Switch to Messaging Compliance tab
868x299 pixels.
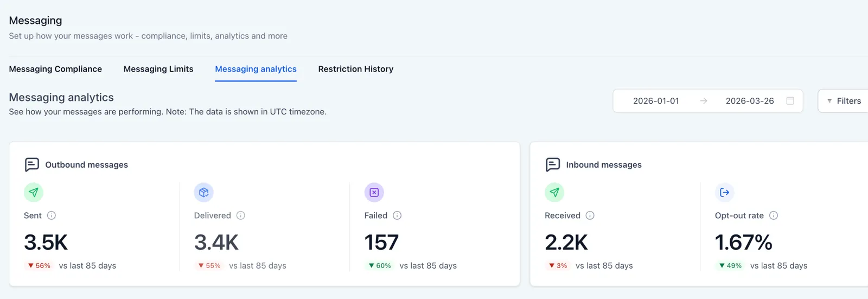[55, 69]
